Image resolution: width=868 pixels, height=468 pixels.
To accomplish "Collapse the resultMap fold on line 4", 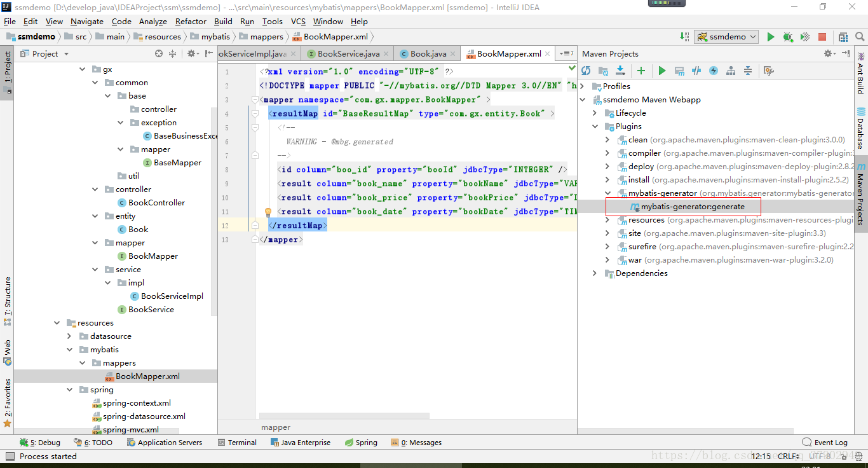I will (255, 114).
